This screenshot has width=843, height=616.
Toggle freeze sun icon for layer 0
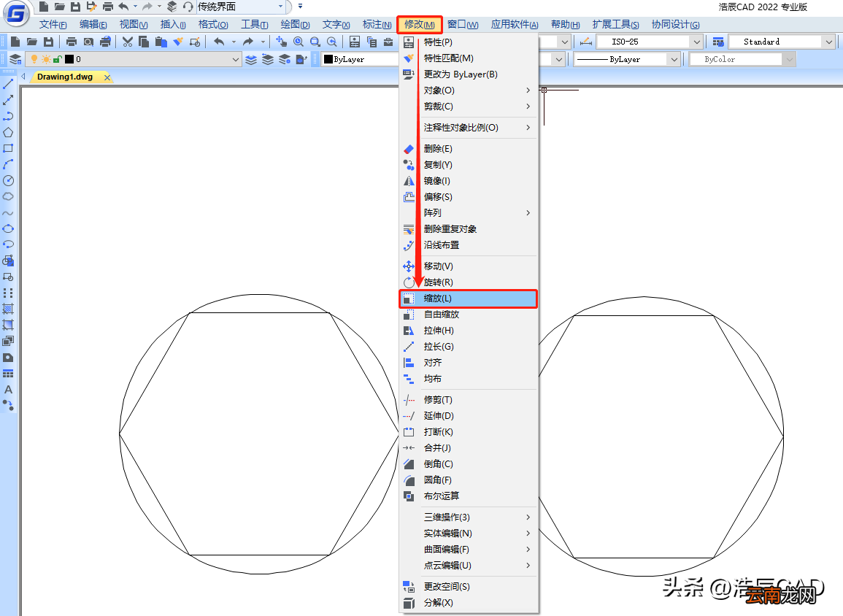click(46, 59)
